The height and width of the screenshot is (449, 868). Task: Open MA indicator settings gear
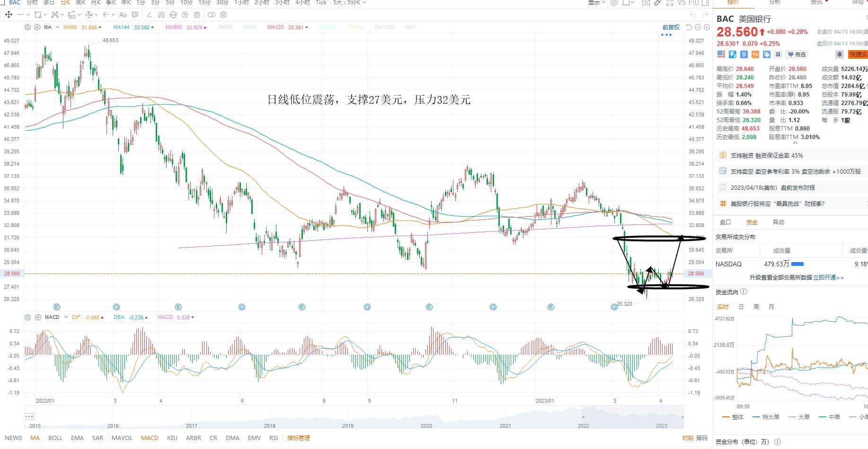coord(28,27)
